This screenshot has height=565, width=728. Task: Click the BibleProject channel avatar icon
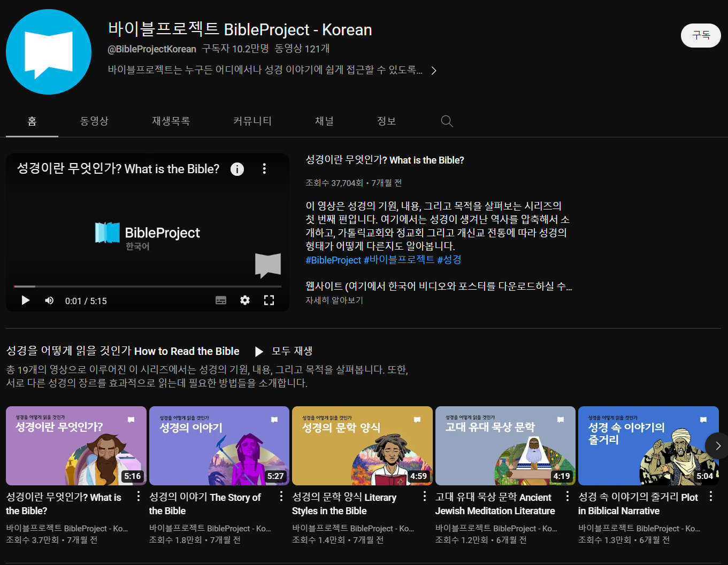click(x=49, y=52)
